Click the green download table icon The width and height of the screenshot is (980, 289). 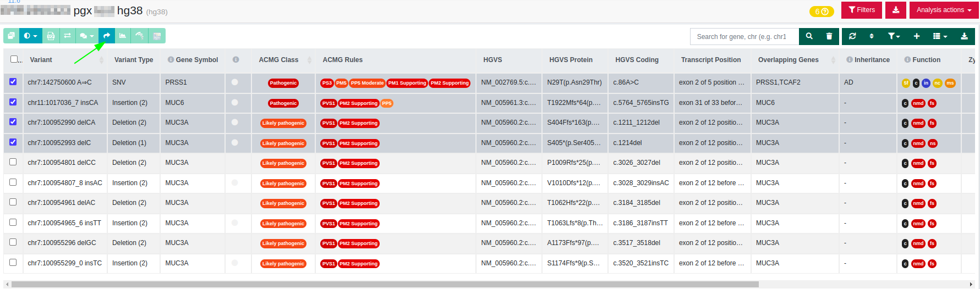(x=964, y=36)
